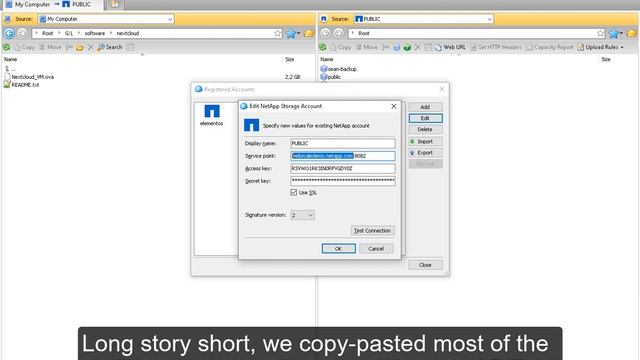Click Move in the left pane toolbar
Screen dimensions: 640x360
coord(50,47)
